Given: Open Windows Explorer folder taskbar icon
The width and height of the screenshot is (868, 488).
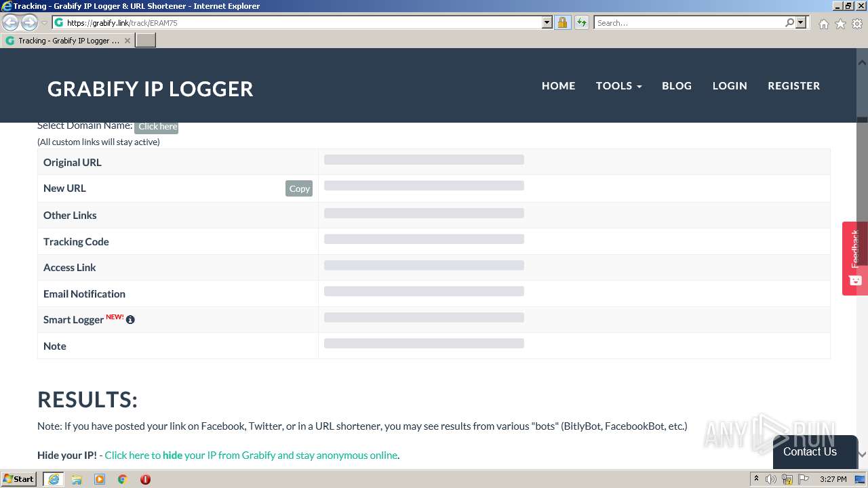Looking at the screenshot, I should click(77, 479).
